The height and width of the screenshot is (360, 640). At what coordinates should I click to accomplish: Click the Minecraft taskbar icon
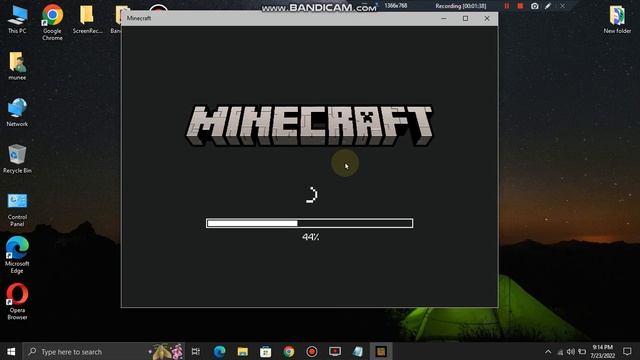(x=381, y=351)
